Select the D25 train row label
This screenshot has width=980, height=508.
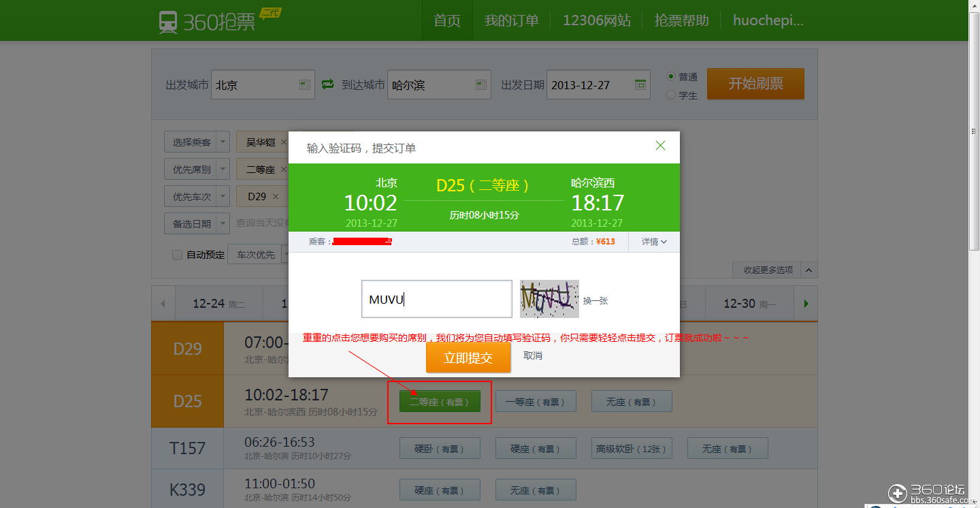[x=187, y=401]
